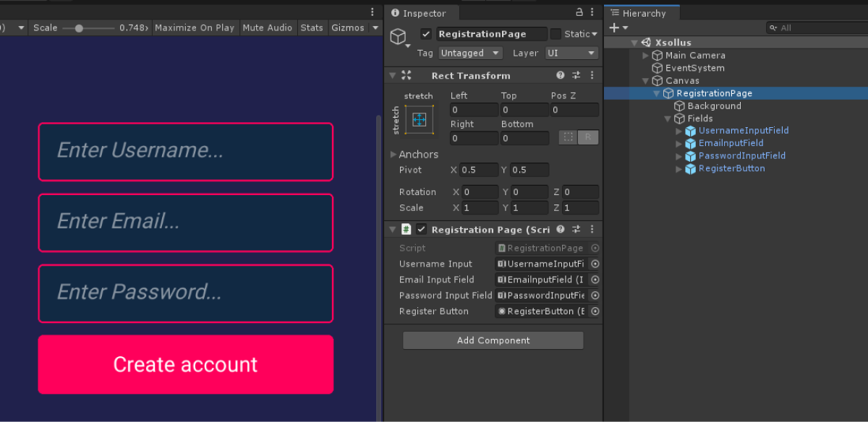Click object picker for Register Button field
868x422 pixels.
click(x=595, y=311)
